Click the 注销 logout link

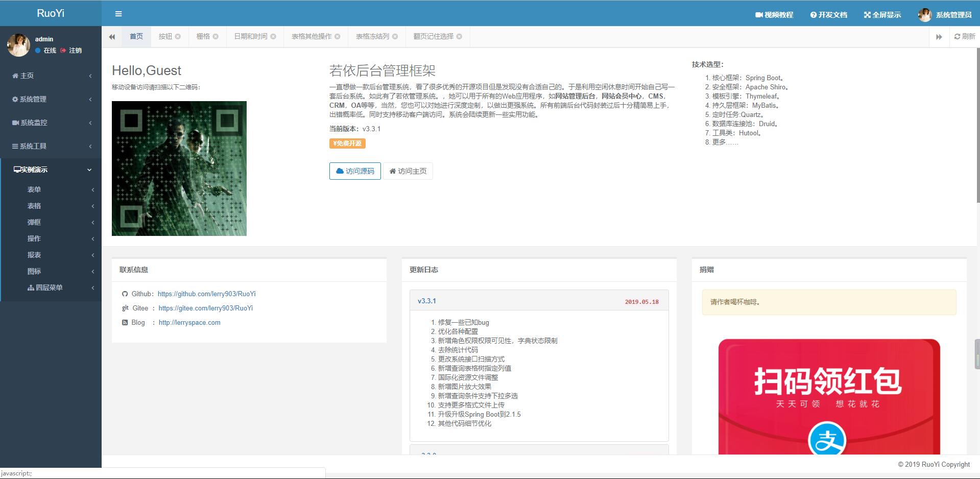pyautogui.click(x=71, y=50)
